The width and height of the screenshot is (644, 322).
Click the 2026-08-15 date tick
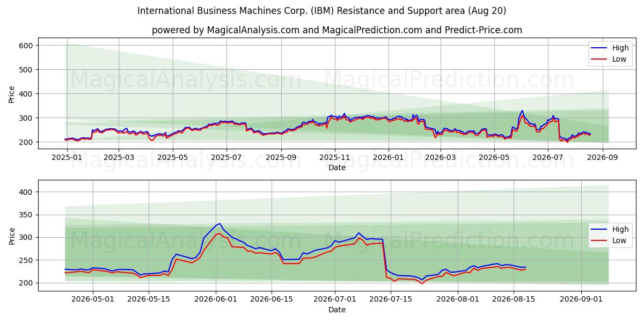(515, 299)
